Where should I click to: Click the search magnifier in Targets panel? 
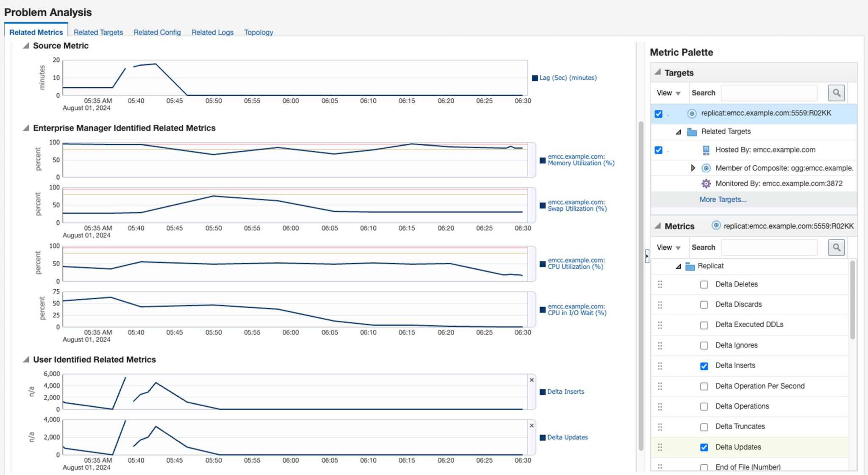[x=837, y=92]
